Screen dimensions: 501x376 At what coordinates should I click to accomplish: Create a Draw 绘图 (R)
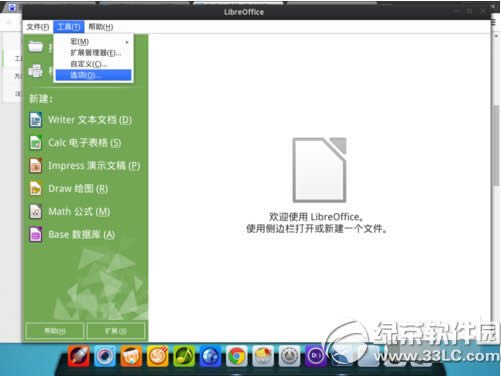pyautogui.click(x=78, y=189)
